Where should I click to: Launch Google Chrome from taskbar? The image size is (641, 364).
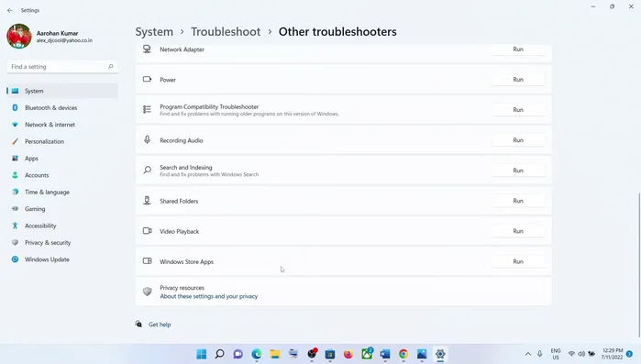(403, 354)
